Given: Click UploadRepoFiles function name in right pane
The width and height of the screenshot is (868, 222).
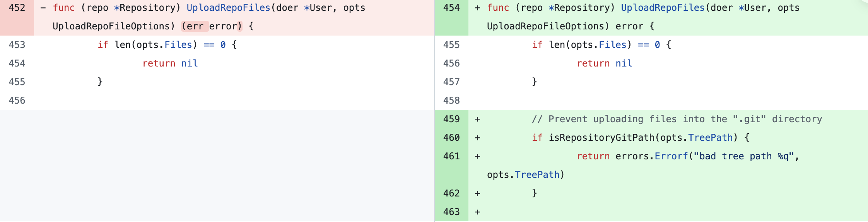Looking at the screenshot, I should [663, 8].
